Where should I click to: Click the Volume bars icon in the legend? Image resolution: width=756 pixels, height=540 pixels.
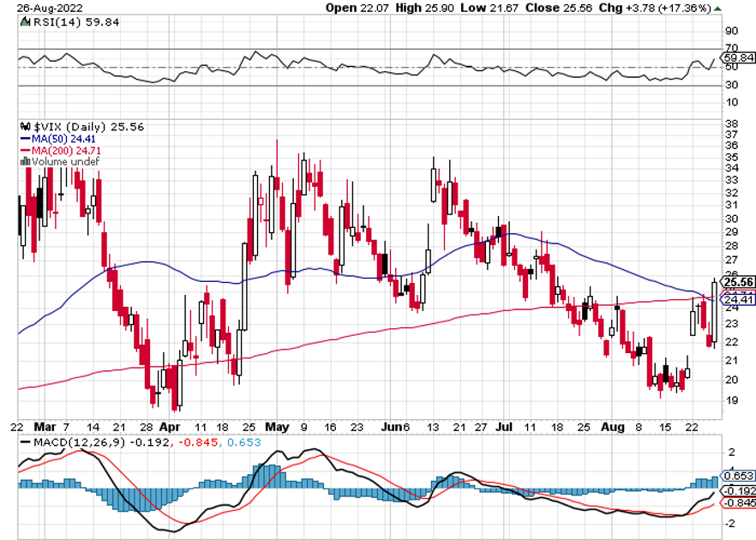(25, 161)
